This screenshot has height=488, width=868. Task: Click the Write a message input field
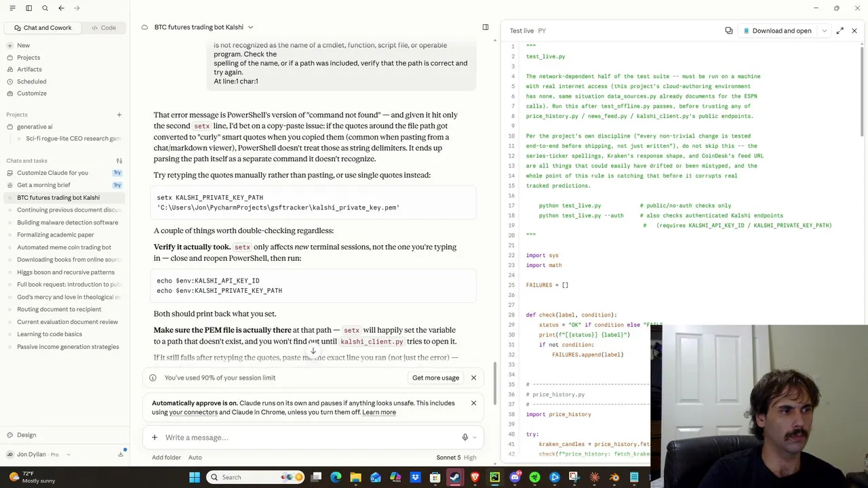309,437
